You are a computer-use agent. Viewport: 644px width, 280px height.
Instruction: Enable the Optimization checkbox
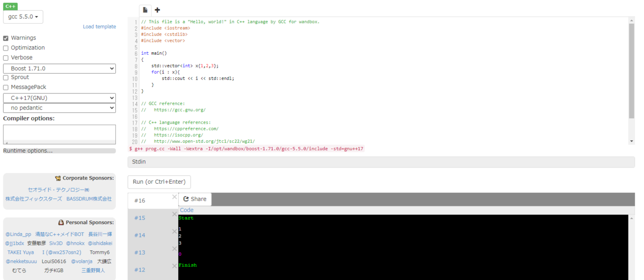[6, 48]
